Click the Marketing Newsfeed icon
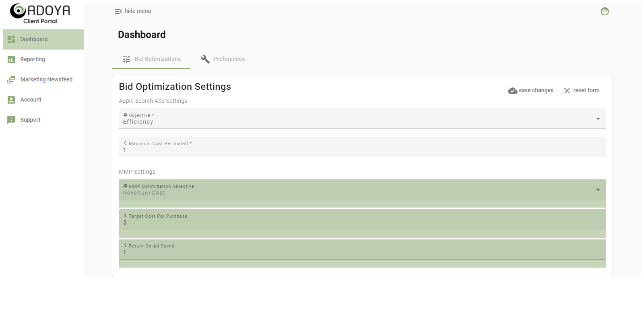 click(x=11, y=80)
